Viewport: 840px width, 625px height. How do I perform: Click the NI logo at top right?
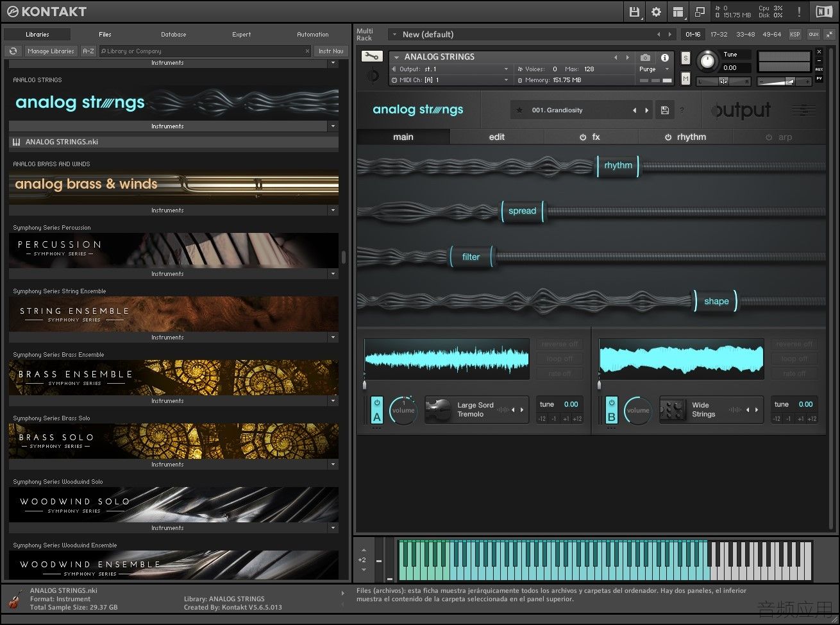824,12
